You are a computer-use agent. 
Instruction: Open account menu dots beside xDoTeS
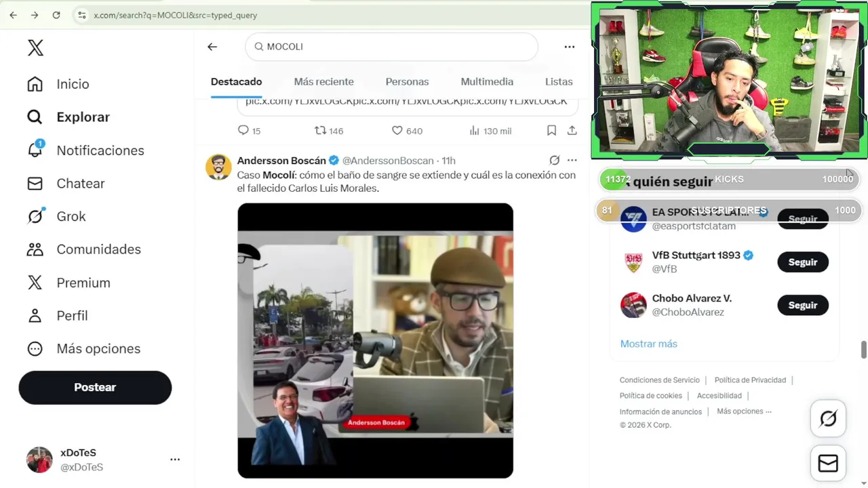tap(175, 460)
